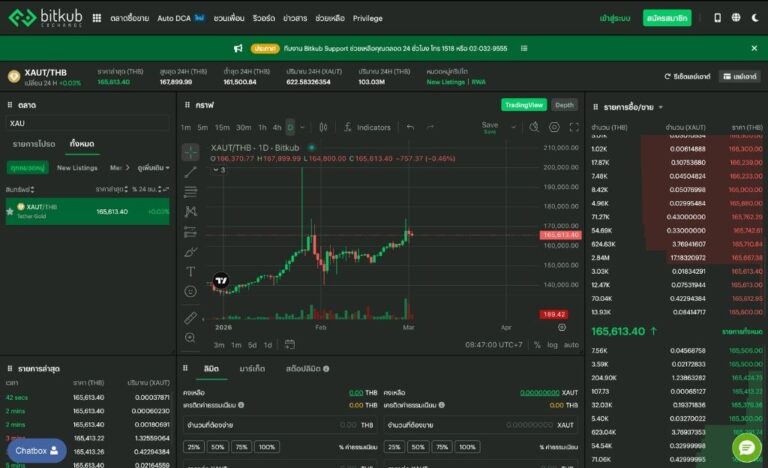768x468 pixels.
Task: Expand more market categories chevron
Action: tap(128, 168)
